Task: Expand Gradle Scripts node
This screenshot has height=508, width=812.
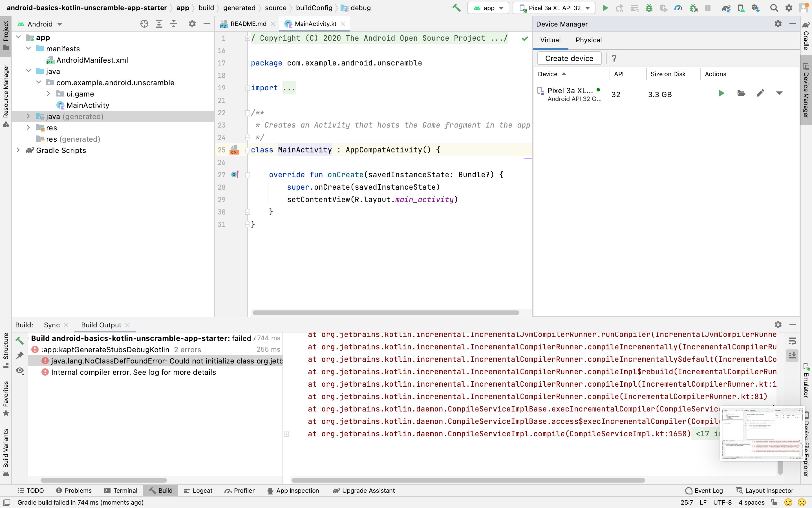Action: point(18,150)
